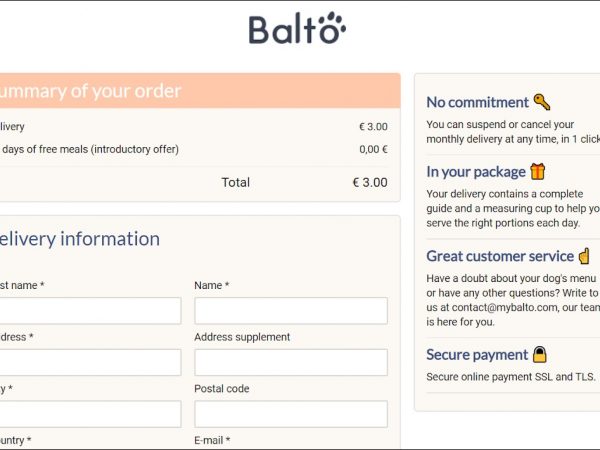Click the pointing hand icon beside Great customer service
600x450 pixels.
[584, 256]
